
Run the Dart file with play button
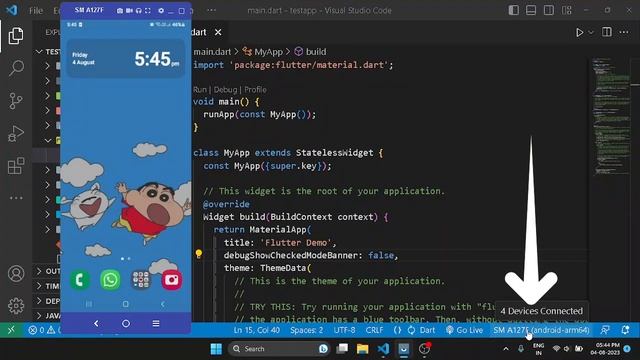point(579,32)
